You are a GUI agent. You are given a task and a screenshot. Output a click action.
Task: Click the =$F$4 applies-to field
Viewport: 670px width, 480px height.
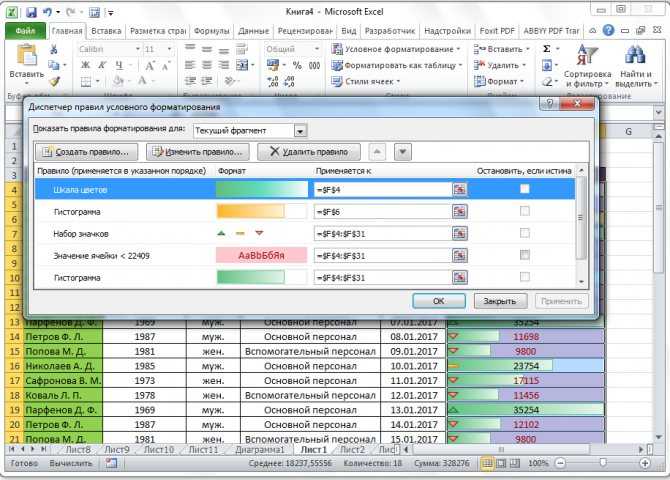tap(383, 189)
